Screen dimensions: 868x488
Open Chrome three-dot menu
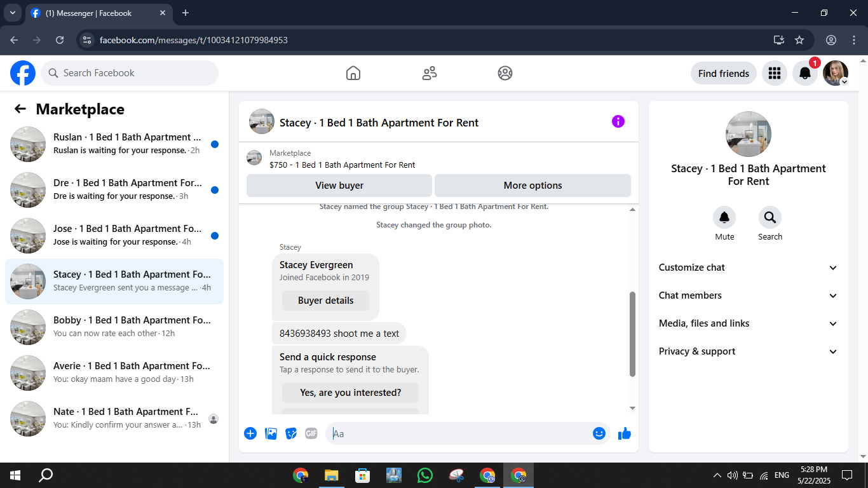click(854, 40)
